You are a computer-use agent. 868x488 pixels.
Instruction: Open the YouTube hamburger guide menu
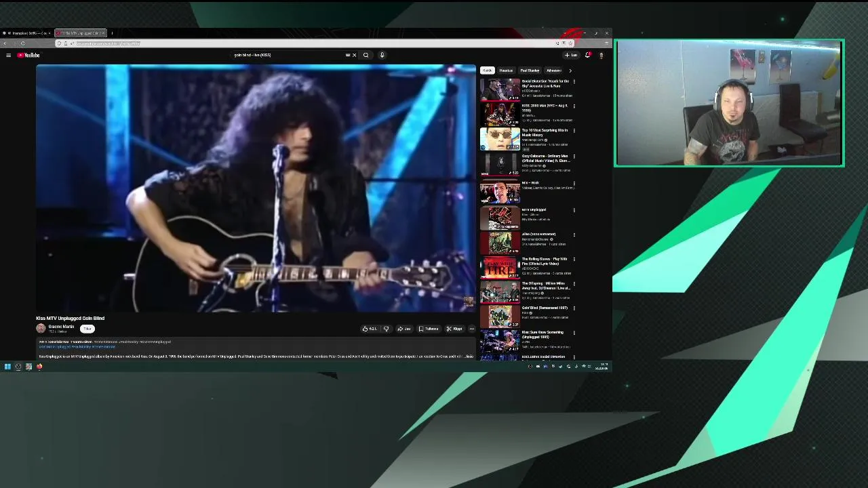pos(8,55)
